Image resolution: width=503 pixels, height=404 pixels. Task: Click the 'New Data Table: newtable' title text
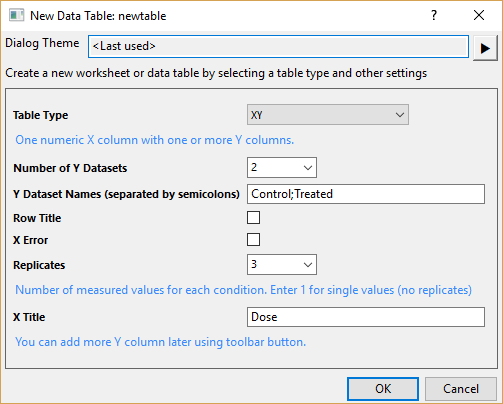(98, 16)
